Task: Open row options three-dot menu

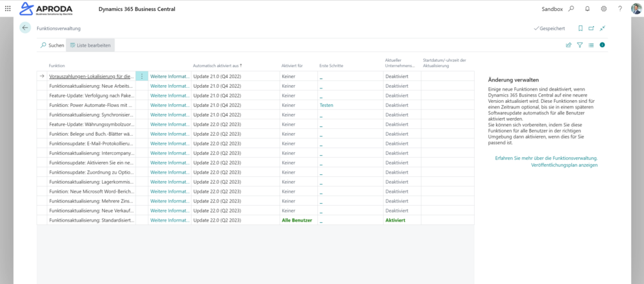Action: click(142, 76)
